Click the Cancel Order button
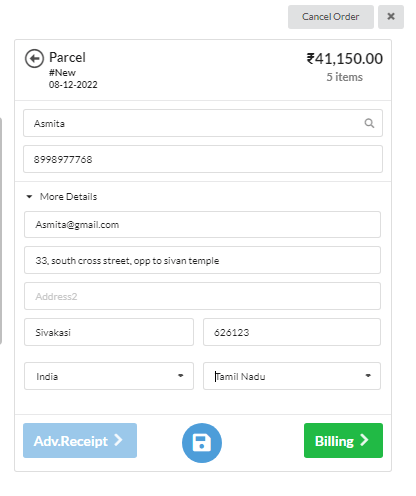416x496 pixels. coord(331,17)
